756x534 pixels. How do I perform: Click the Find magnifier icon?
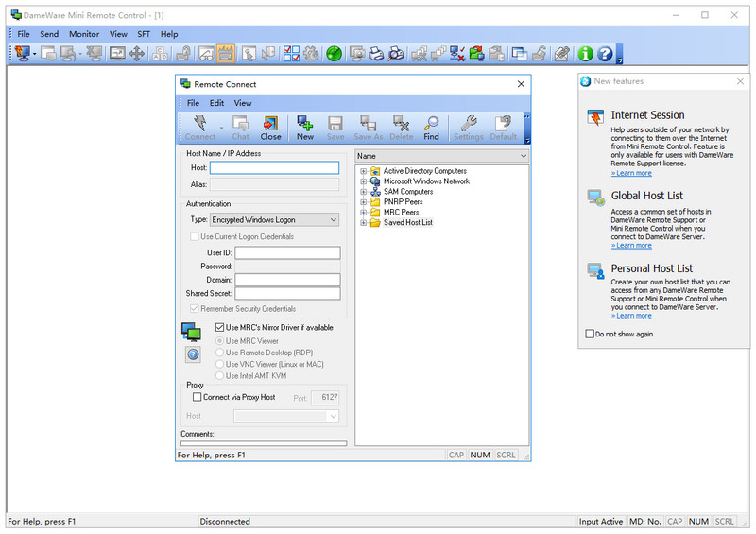[x=431, y=128]
